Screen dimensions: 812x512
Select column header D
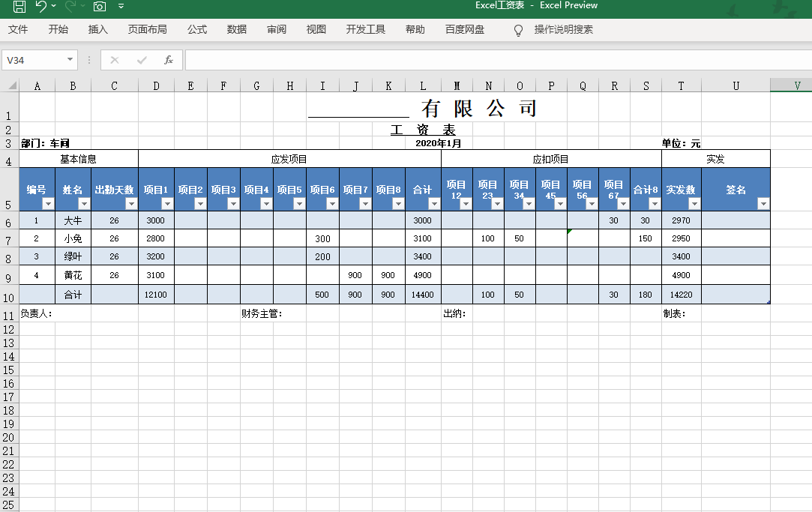(x=157, y=86)
